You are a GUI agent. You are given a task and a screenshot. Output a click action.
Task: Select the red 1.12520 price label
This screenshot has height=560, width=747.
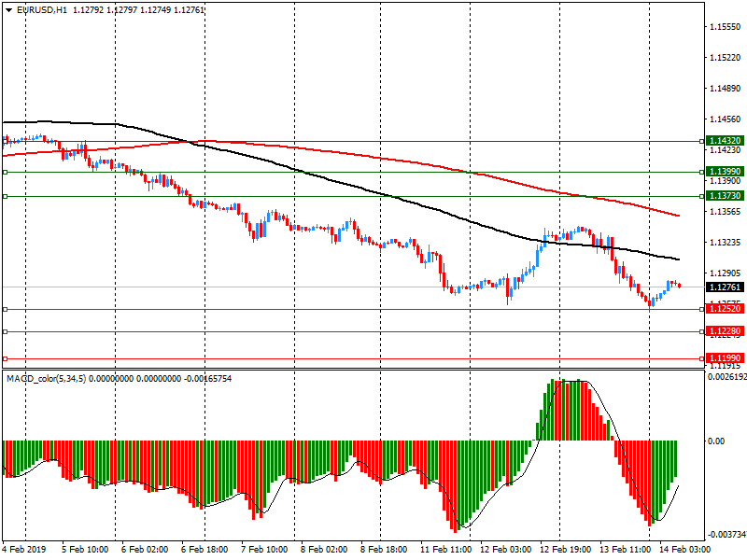(724, 309)
